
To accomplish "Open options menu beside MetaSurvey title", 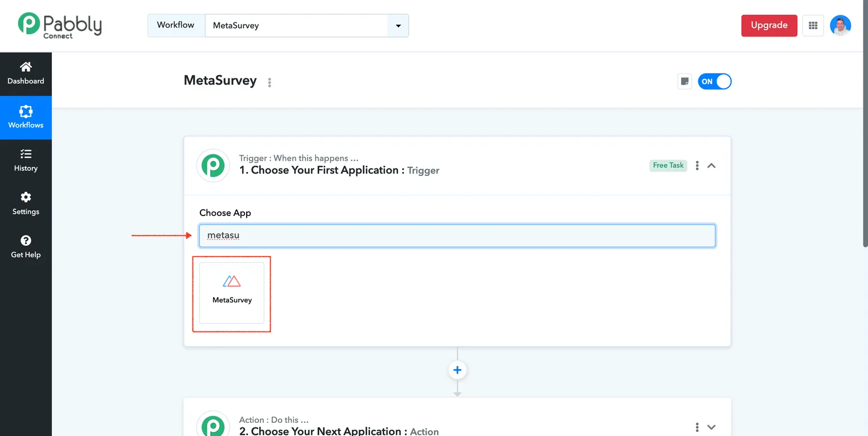I will tap(270, 82).
